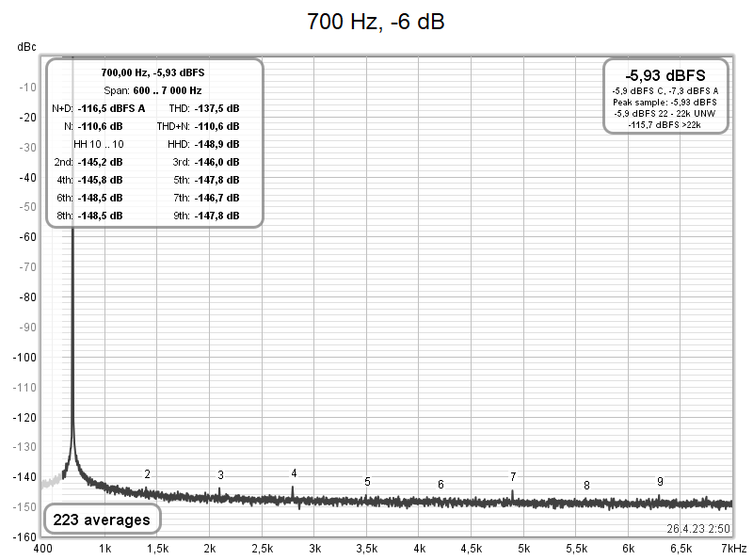The height and width of the screenshot is (560, 753).
Task: Click harmonic marker 7 on the spectrum
Action: tap(513, 477)
